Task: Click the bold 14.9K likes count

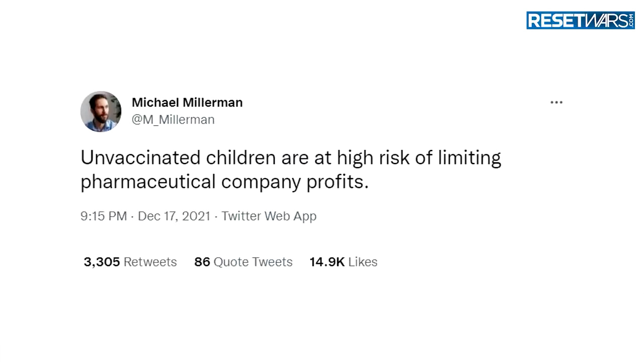Action: [327, 262]
